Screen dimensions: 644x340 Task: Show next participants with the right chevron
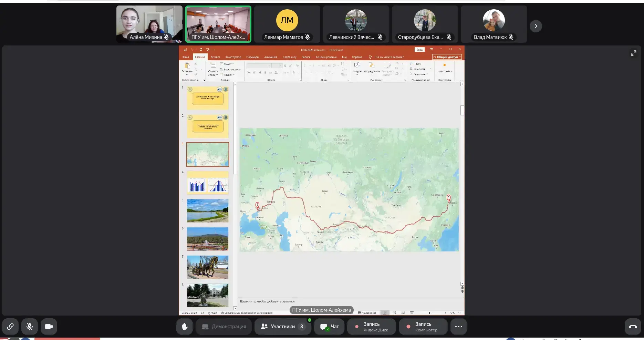pos(536,26)
